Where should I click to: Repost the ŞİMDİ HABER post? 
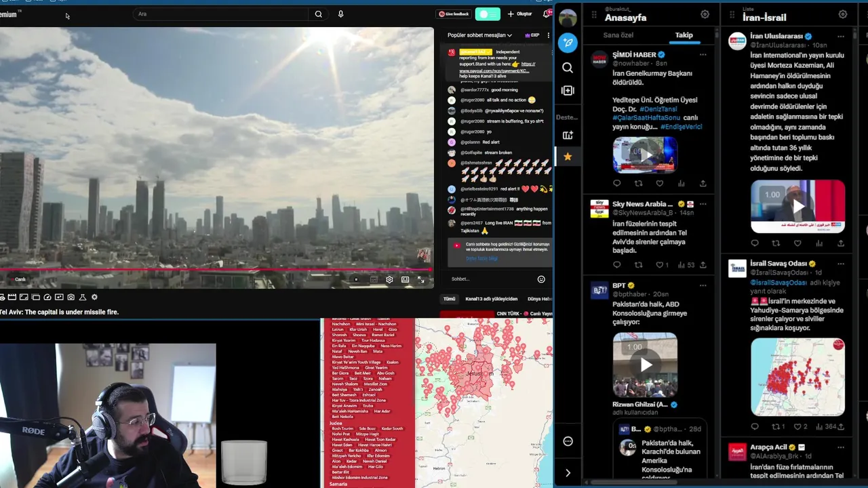[x=638, y=183]
